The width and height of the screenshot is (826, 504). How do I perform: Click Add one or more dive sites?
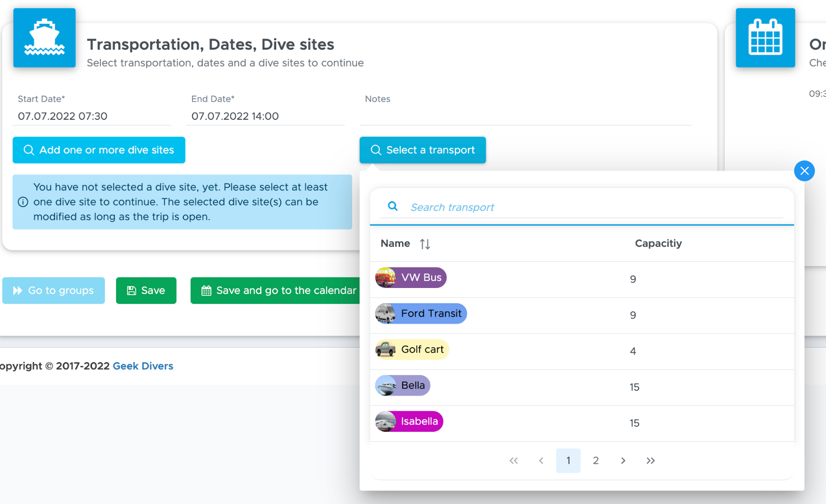click(99, 150)
